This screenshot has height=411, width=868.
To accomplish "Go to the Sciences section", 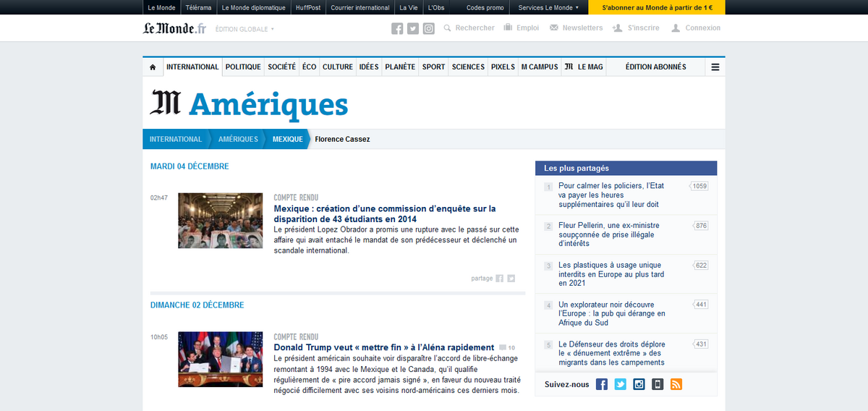I will point(468,67).
